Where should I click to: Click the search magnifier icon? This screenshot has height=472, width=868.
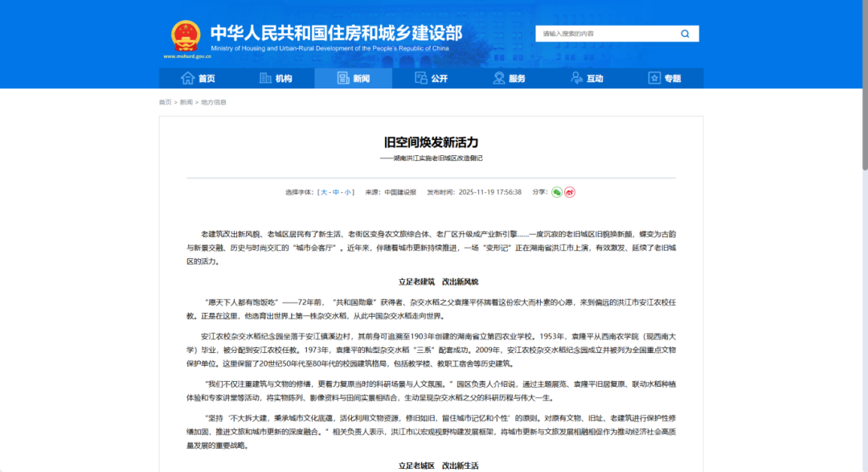tap(685, 34)
